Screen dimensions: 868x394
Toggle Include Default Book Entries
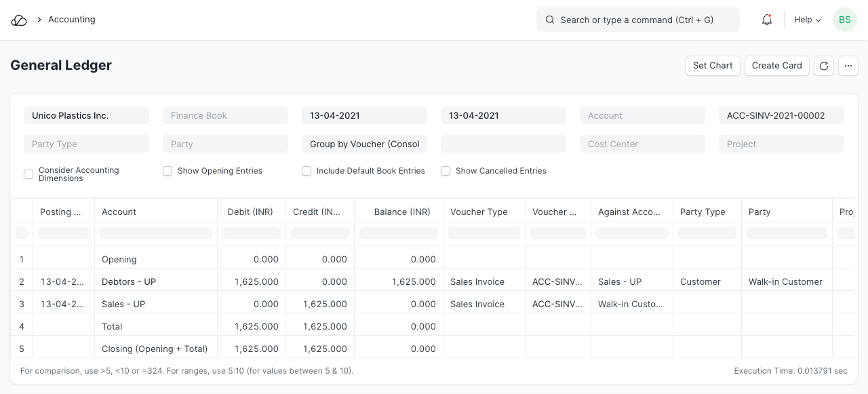click(x=307, y=171)
